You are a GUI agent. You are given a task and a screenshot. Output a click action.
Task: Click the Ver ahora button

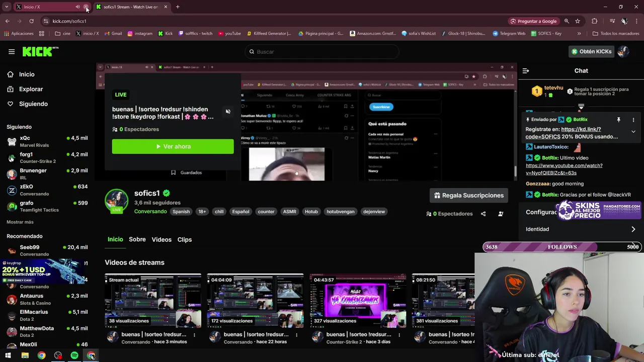click(173, 146)
